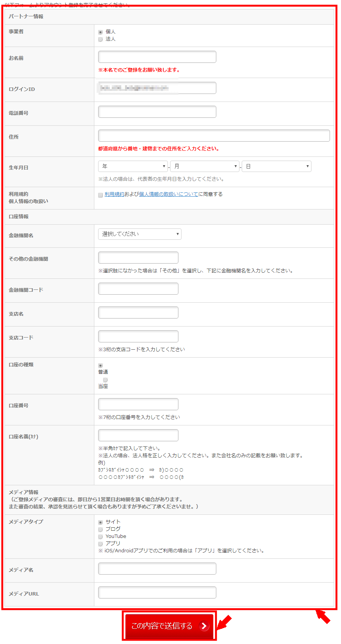Click the お名前 input field
The height and width of the screenshot is (644, 341).
(157, 57)
